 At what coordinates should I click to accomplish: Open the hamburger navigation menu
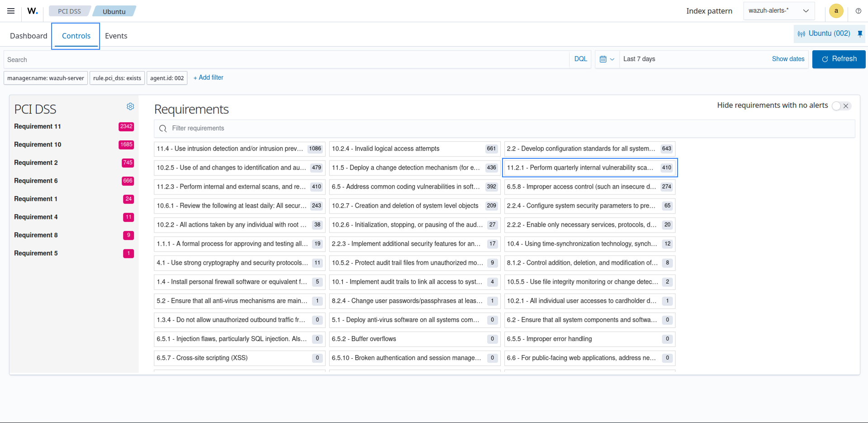11,11
